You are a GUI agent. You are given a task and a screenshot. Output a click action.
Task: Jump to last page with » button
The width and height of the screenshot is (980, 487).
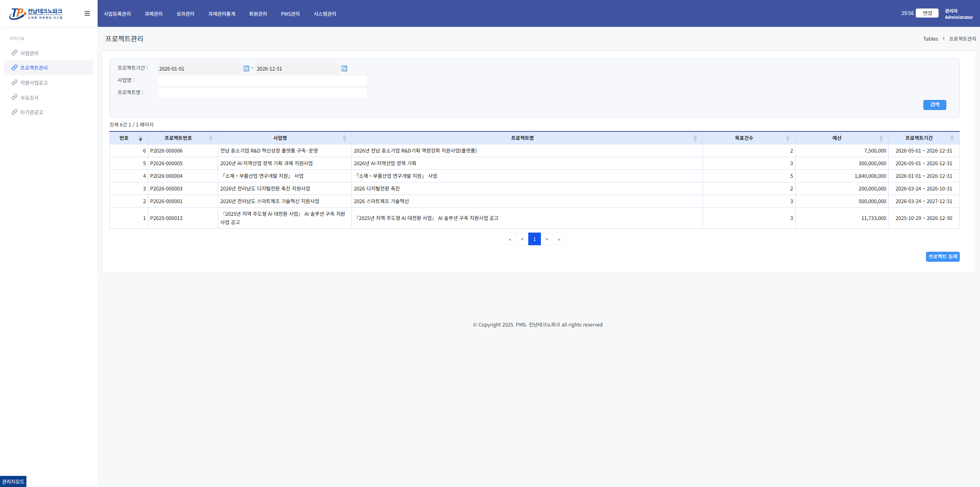tap(559, 239)
